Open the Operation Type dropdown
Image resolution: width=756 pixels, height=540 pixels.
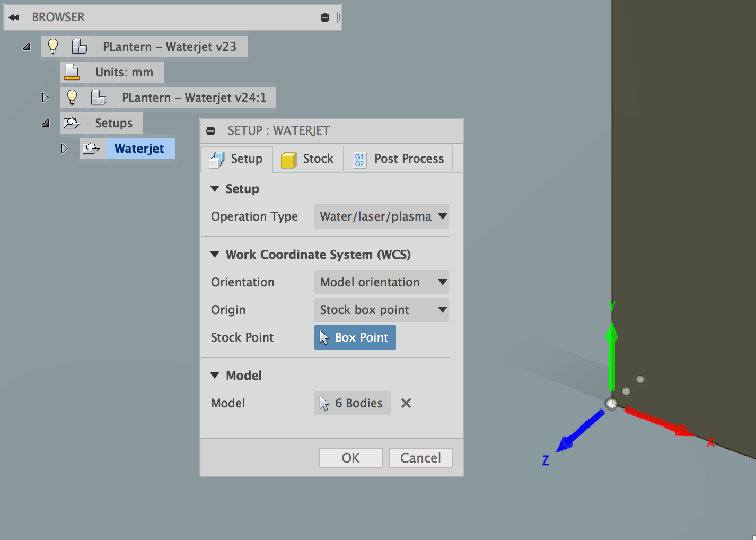[x=381, y=216]
